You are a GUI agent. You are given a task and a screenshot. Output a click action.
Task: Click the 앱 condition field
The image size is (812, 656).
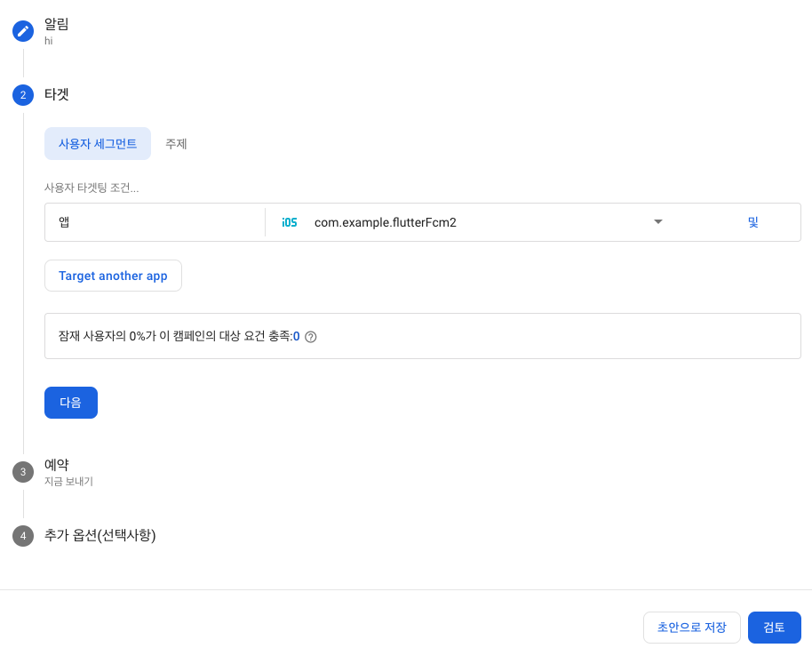click(x=155, y=222)
